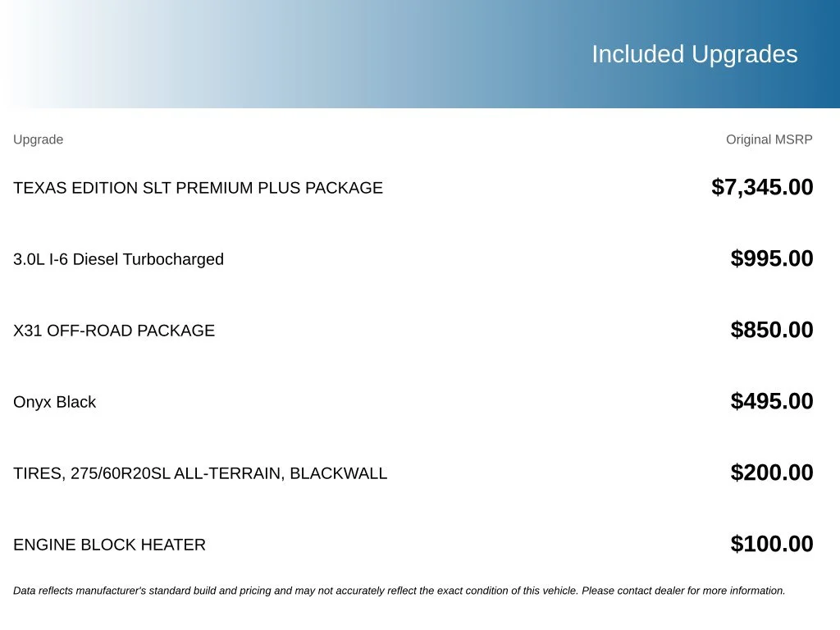
Task: Click the word PACKAGE in Texas Edition row
Action: coord(344,188)
